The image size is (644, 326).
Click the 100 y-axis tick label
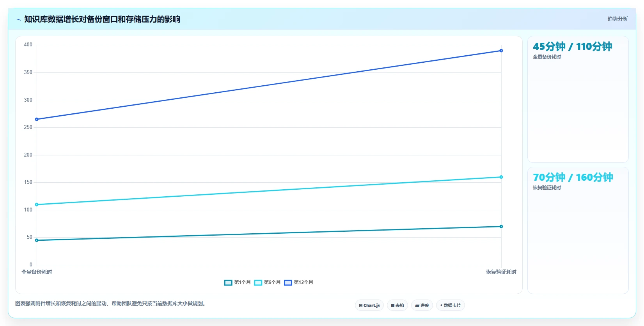[x=28, y=210]
